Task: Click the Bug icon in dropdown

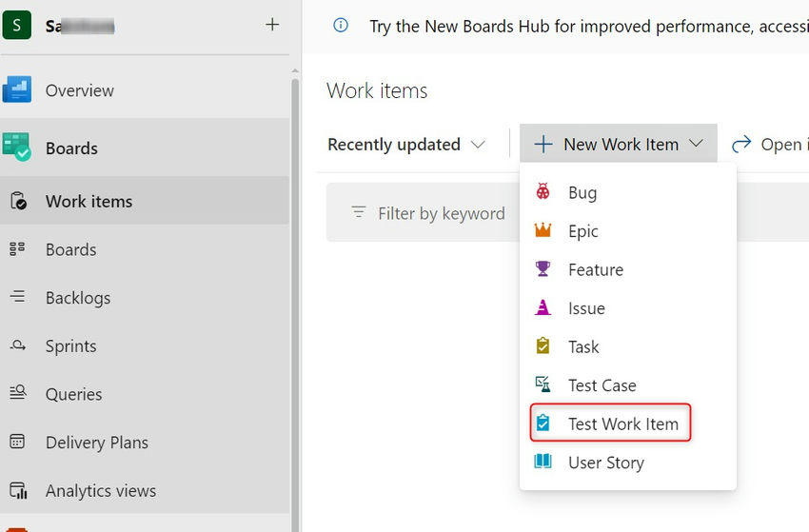Action: point(543,192)
